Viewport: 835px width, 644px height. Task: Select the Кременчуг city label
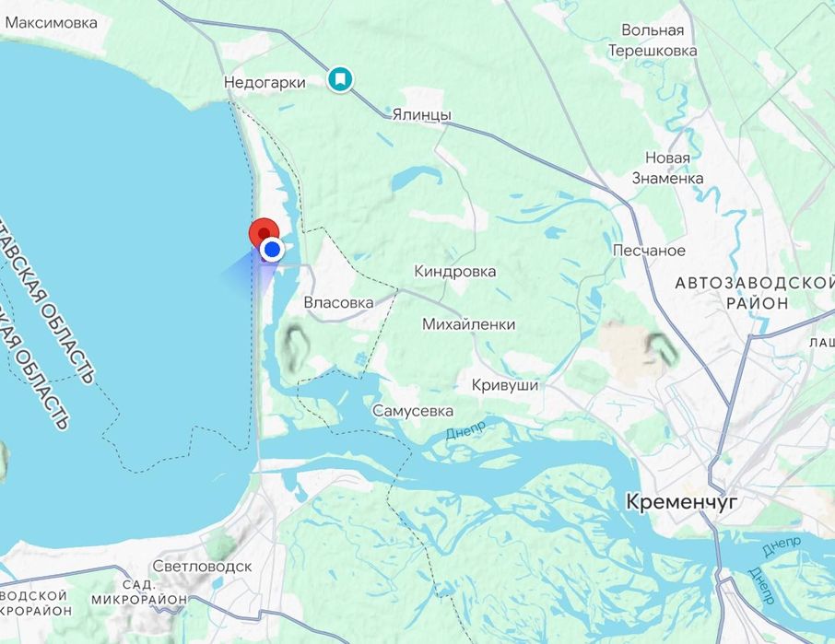coord(681,502)
